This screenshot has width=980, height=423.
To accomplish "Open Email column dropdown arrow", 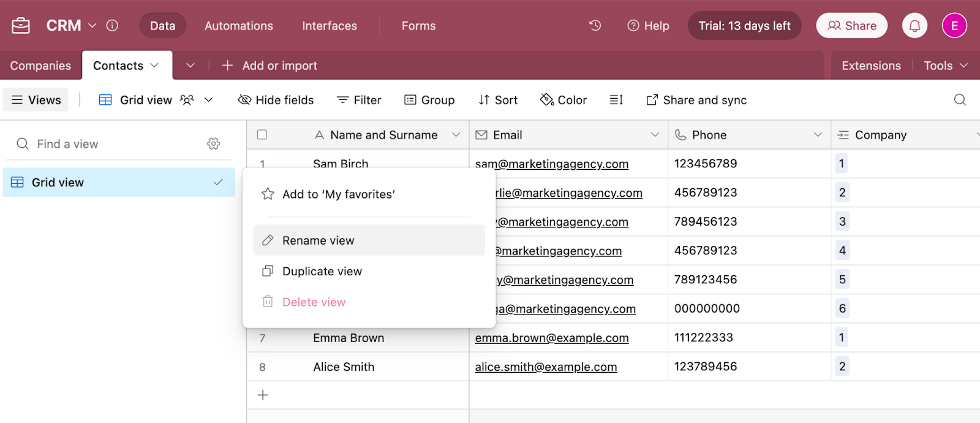I will [655, 135].
